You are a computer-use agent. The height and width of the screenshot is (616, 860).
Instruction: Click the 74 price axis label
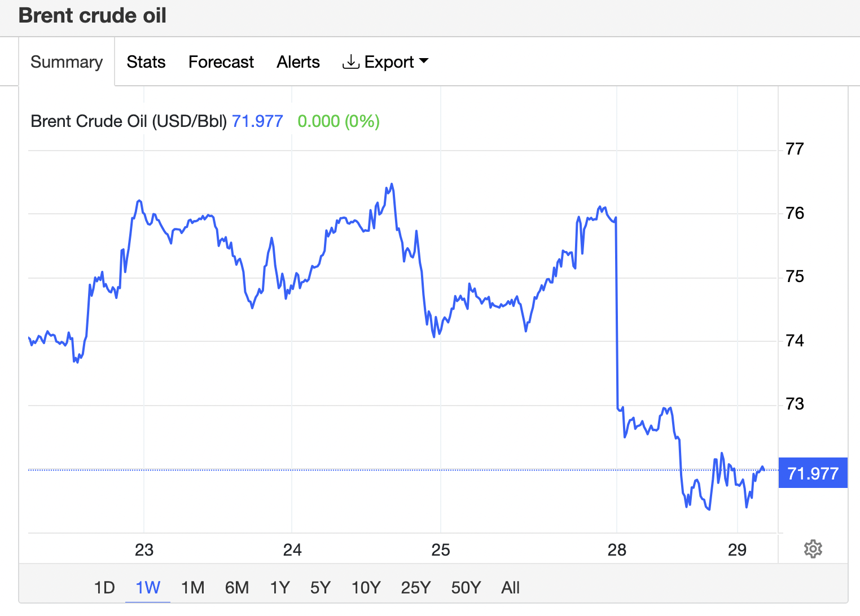(795, 340)
